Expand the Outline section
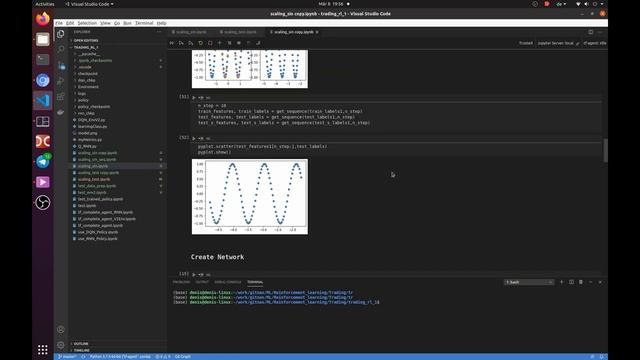Image resolution: width=640 pixels, height=360 pixels. point(118,344)
